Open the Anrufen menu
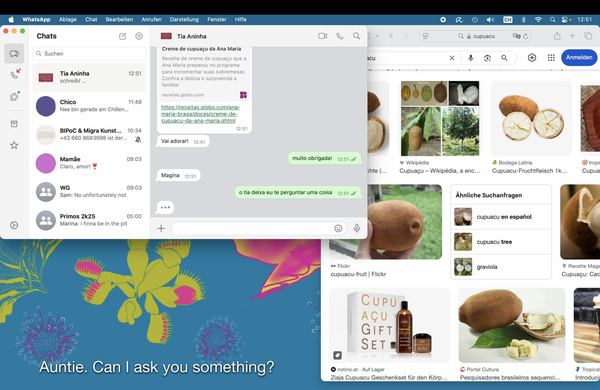This screenshot has height=390, width=600. [x=152, y=20]
